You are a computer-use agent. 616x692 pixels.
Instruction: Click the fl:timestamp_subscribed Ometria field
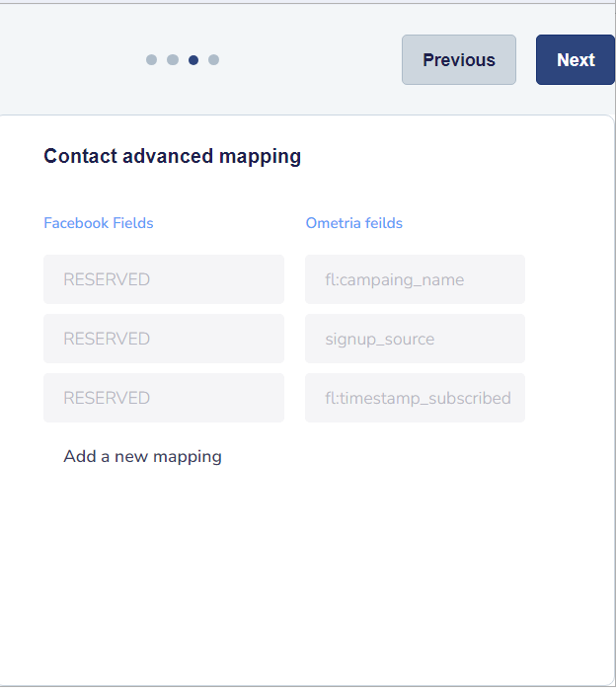(415, 398)
